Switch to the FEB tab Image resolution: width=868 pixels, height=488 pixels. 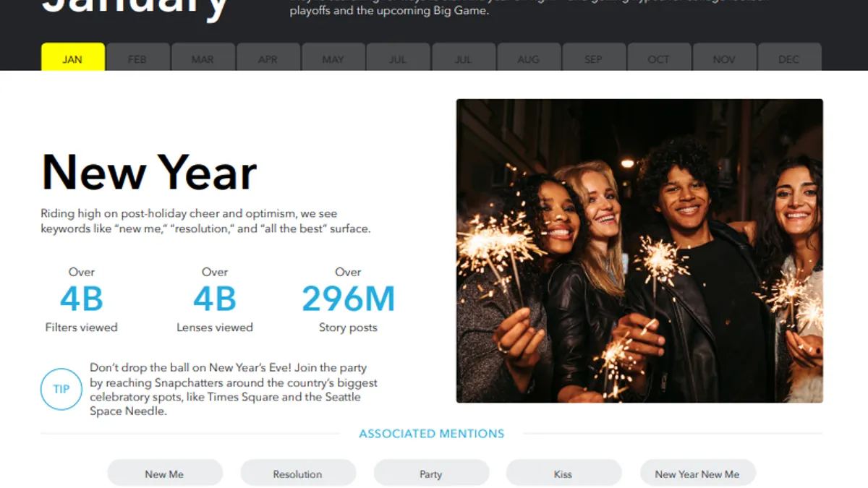pyautogui.click(x=137, y=57)
